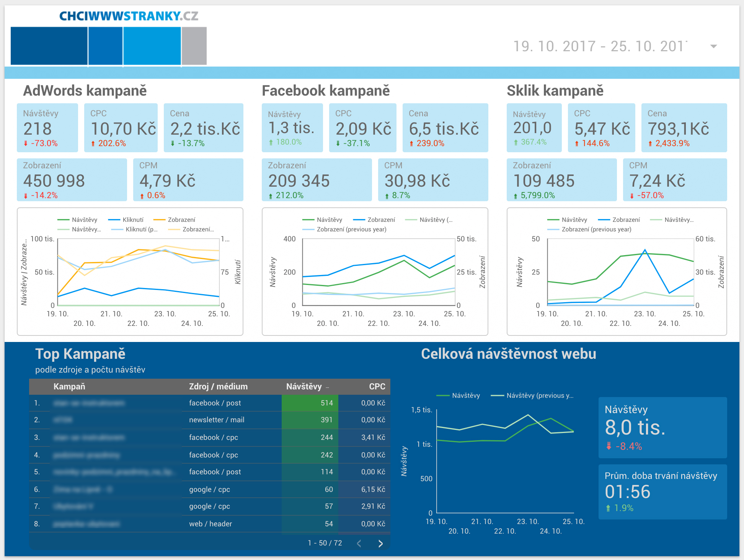The width and height of the screenshot is (744, 560).
Task: Click the green up arrow beside 212.0% Facebook Zobrazení
Action: coord(271,196)
